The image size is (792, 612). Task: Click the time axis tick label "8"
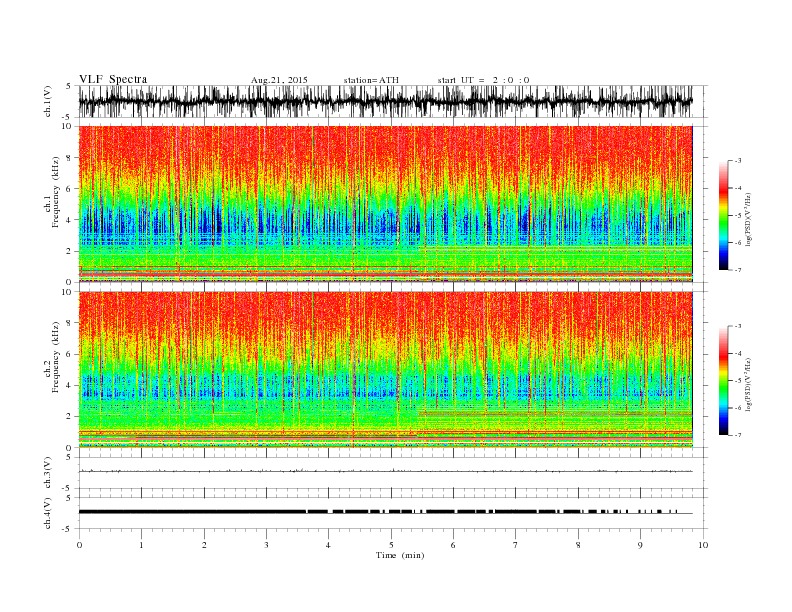578,545
